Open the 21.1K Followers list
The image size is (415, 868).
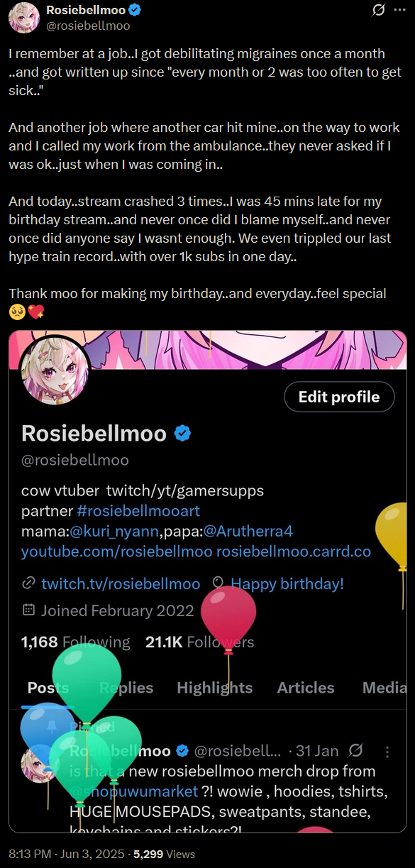(x=199, y=642)
